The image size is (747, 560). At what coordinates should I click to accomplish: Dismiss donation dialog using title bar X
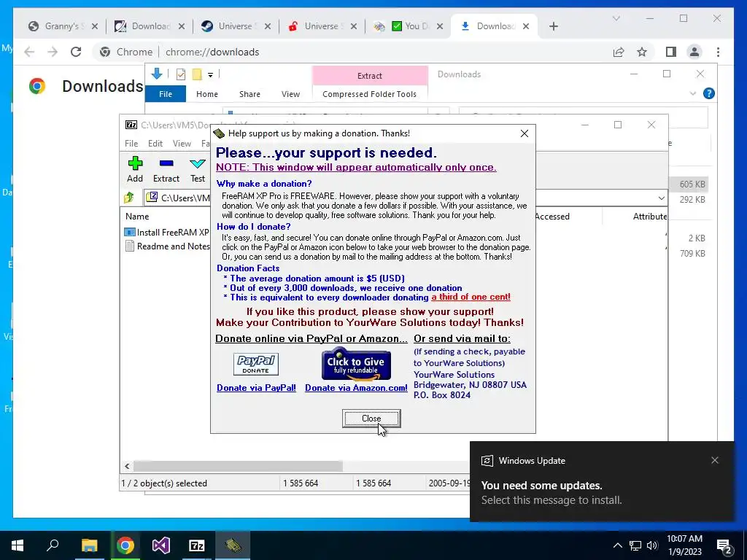[x=524, y=133]
